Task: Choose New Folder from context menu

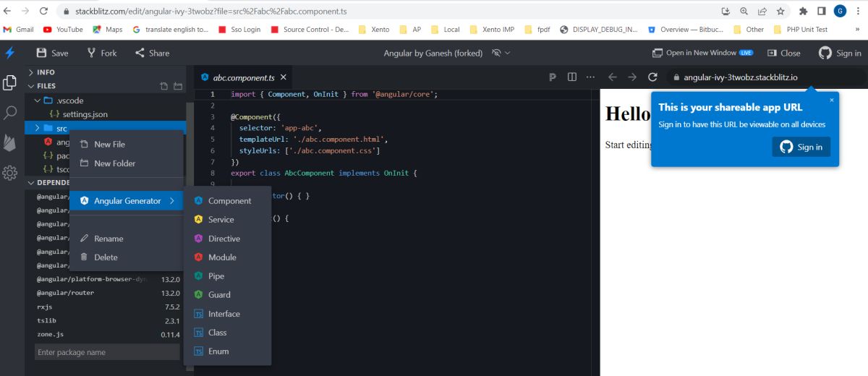Action: coord(127,163)
